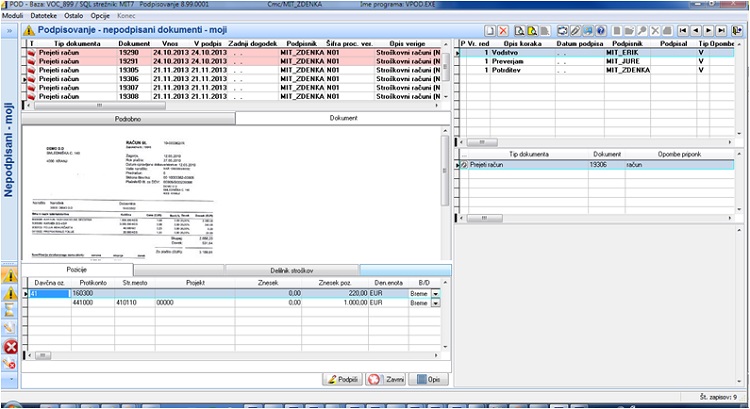The image size is (750, 409).
Task: Click the red X delete toolbar icon
Action: click(503, 31)
